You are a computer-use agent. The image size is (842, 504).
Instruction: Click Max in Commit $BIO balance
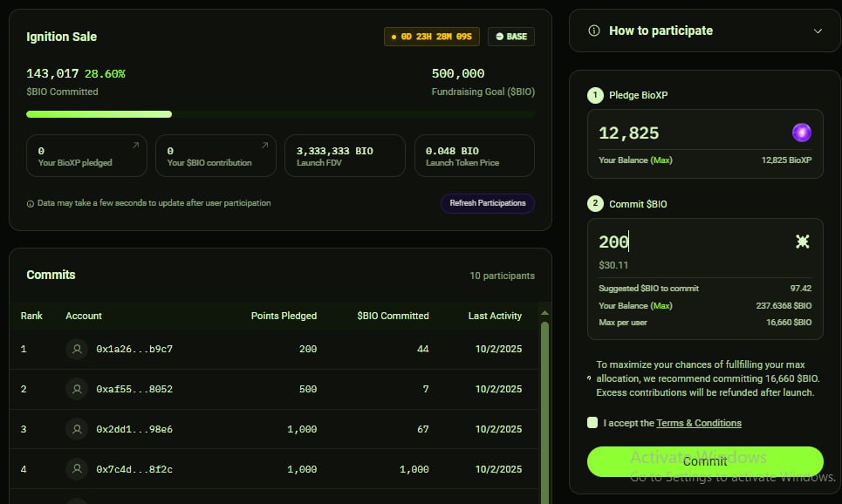coord(661,305)
